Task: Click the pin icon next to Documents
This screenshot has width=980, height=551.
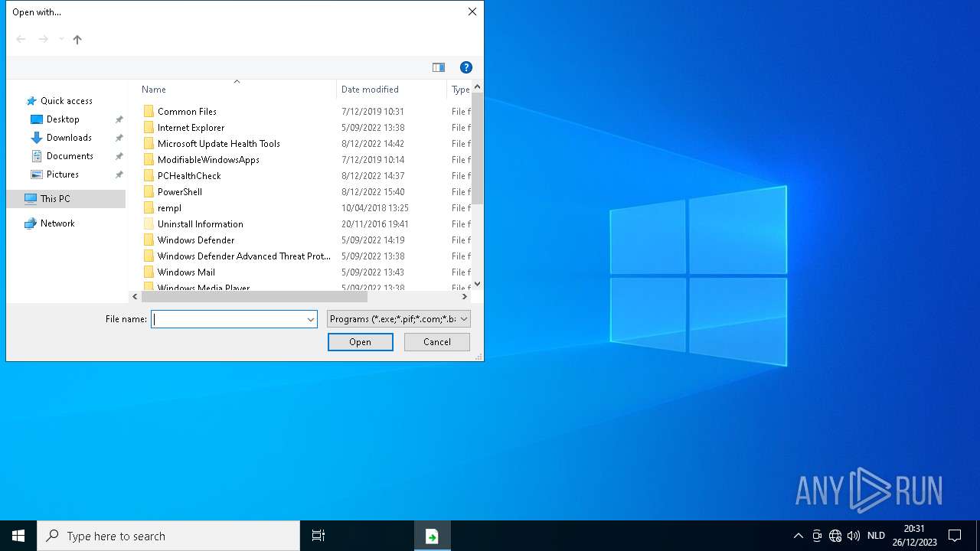Action: [119, 156]
